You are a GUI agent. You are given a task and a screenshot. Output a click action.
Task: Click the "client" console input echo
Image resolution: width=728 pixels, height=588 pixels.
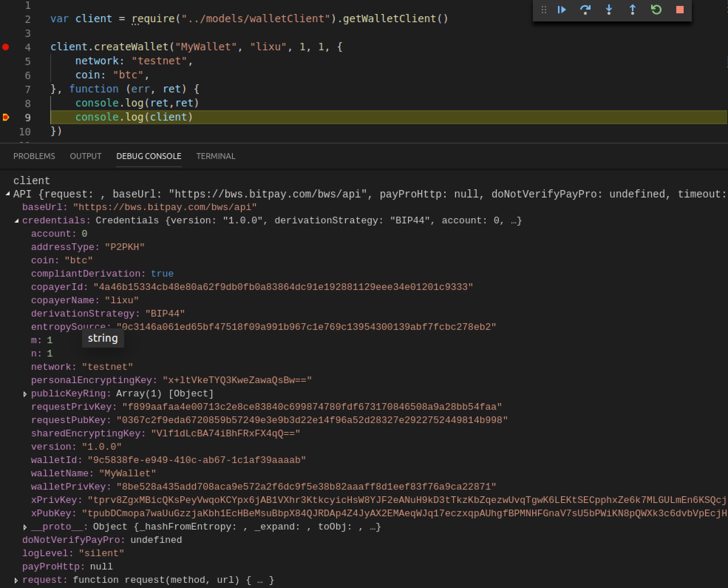tap(31, 180)
